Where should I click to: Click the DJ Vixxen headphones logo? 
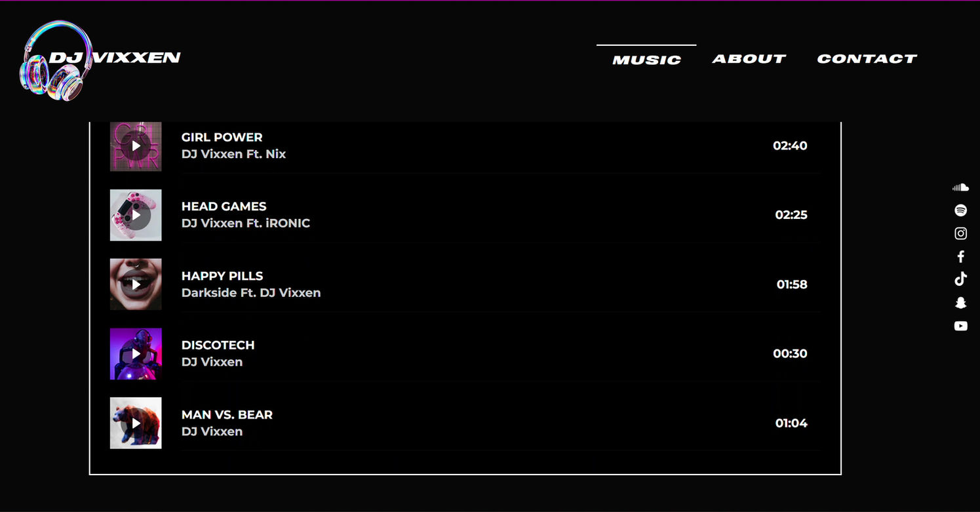click(56, 61)
